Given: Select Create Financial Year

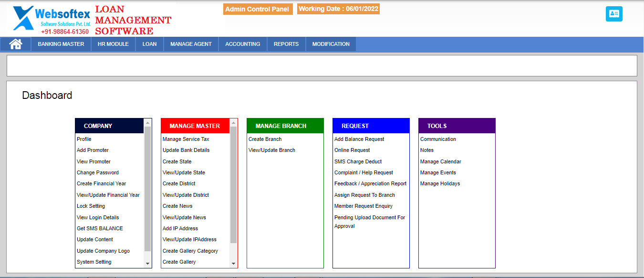Looking at the screenshot, I should pyautogui.click(x=102, y=183).
